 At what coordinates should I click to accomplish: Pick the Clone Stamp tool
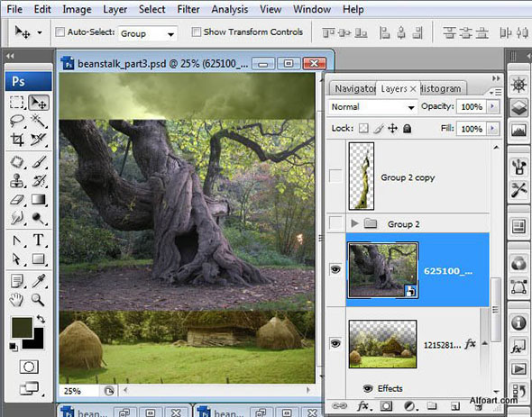pyautogui.click(x=17, y=181)
